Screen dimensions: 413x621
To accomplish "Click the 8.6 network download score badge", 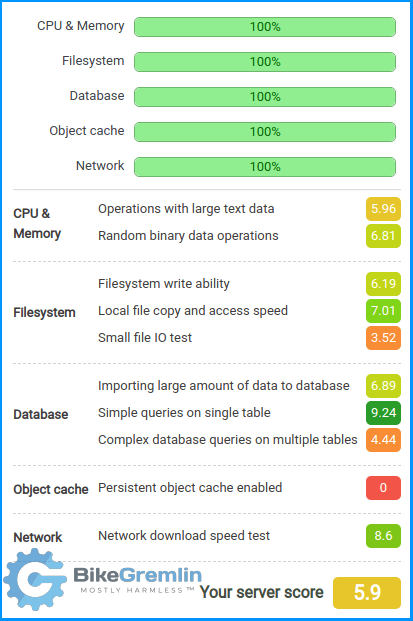I will pos(383,536).
